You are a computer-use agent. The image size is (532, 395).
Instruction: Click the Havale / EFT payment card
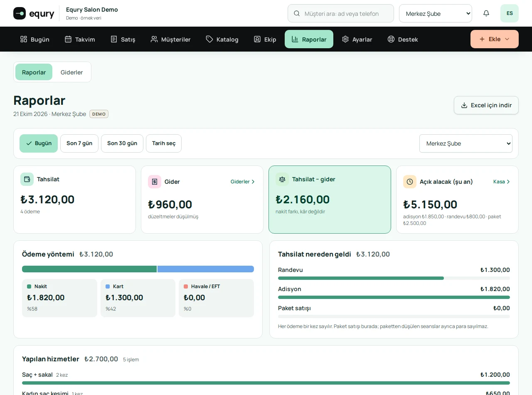tap(216, 298)
